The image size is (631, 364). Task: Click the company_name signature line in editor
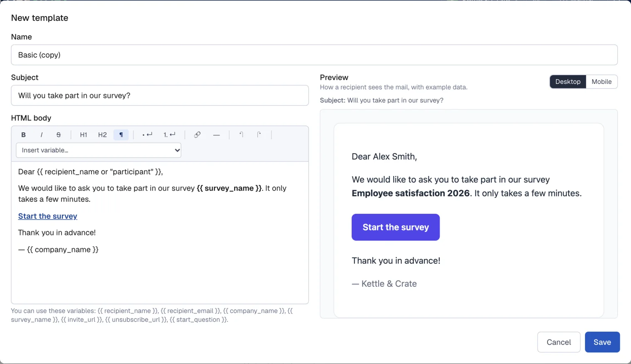(x=58, y=250)
